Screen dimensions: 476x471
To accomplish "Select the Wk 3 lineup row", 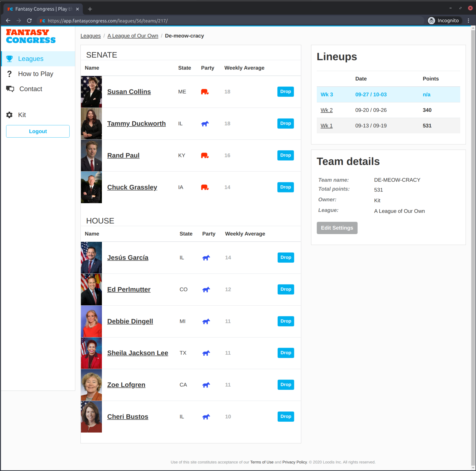I will (388, 94).
